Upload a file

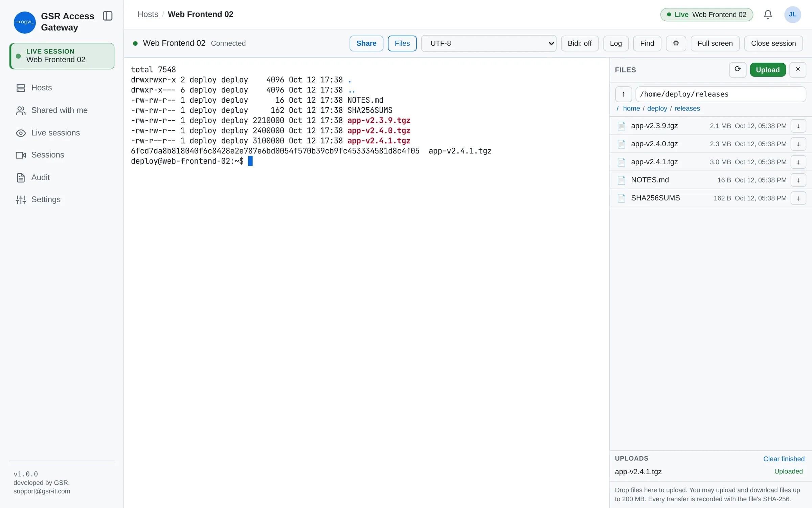click(767, 70)
